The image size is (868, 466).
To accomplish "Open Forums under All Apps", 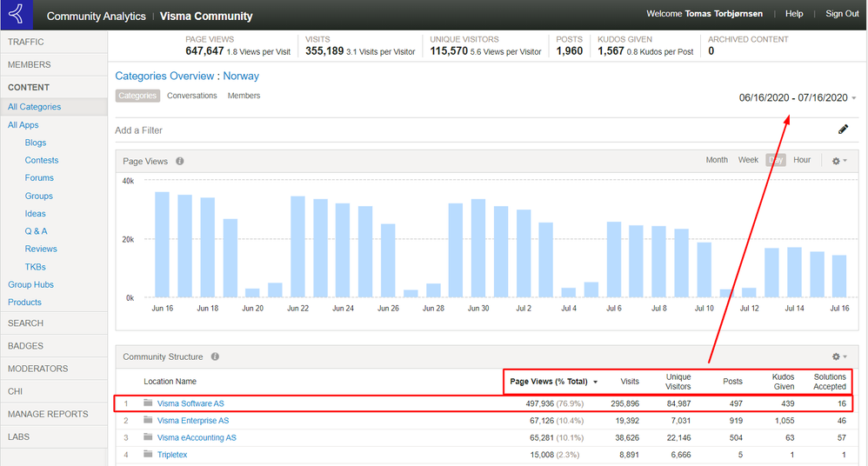I will [39, 178].
